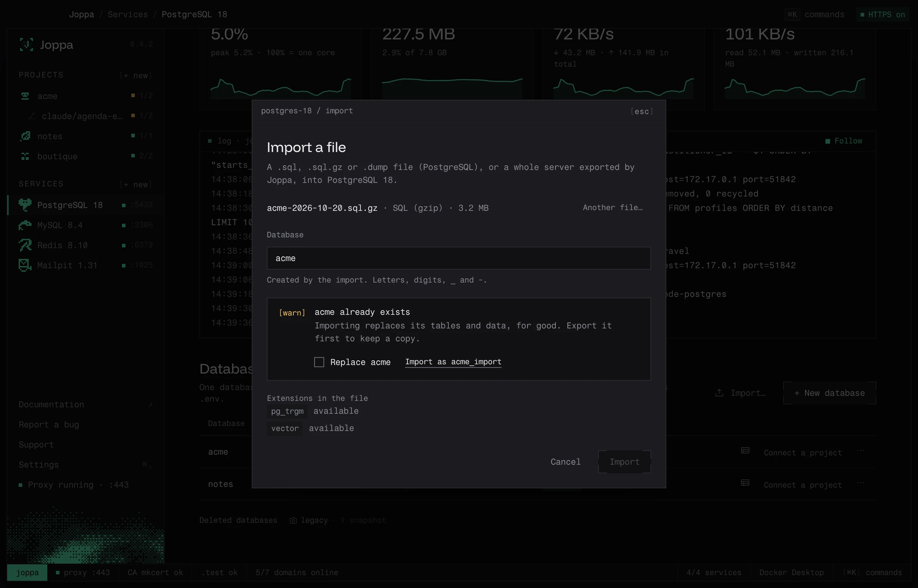Screen dimensions: 918x588
Task: Open the more menu in notes row
Action: pyautogui.click(x=860, y=483)
